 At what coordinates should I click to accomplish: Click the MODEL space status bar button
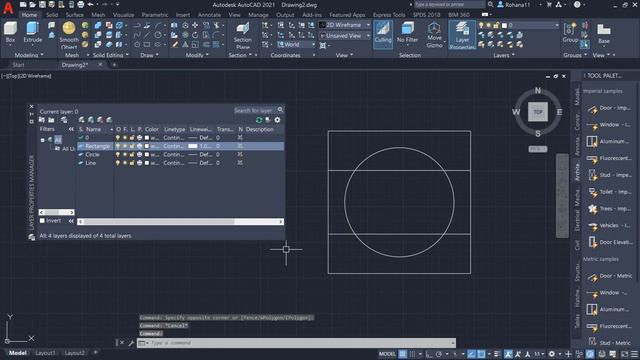(x=387, y=354)
